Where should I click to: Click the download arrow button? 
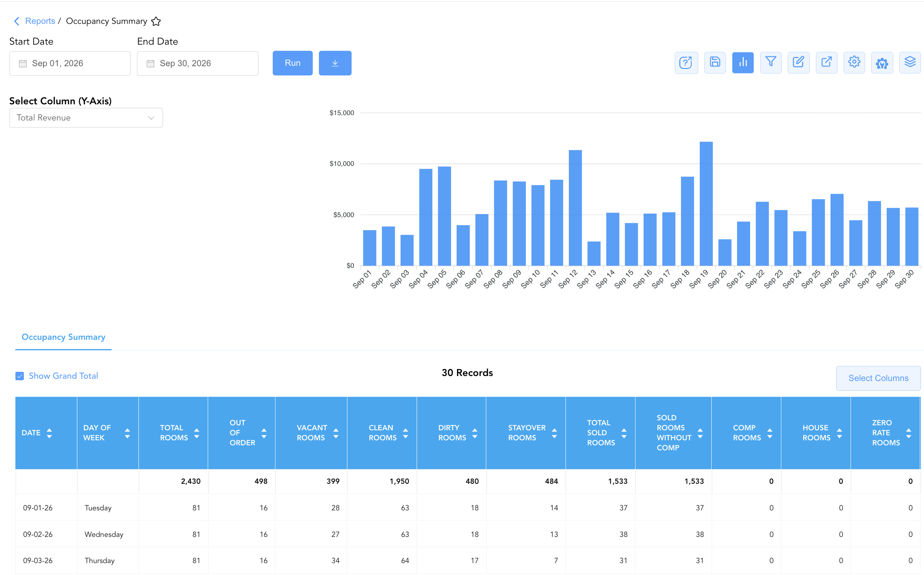335,63
